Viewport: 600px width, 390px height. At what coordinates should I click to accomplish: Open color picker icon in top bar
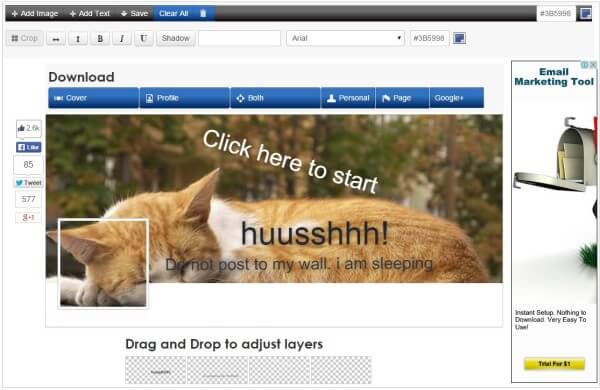tap(584, 13)
